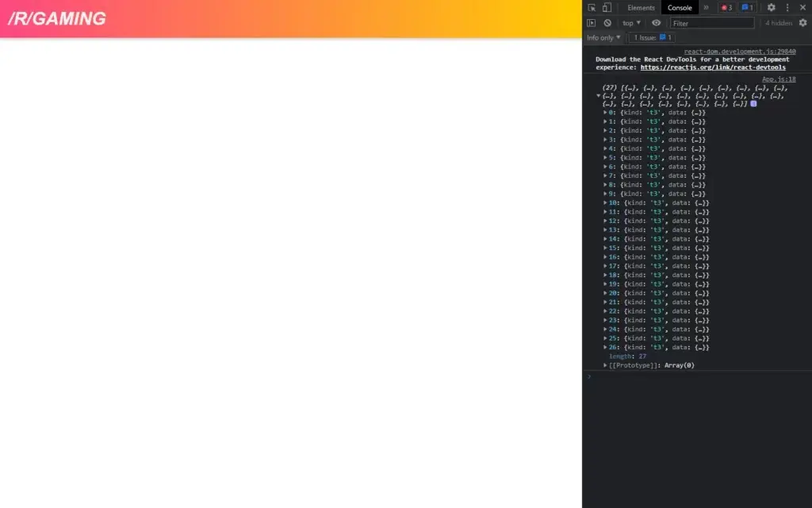This screenshot has height=508, width=812.
Task: Toggle the device emulation toolbar
Action: [606, 7]
